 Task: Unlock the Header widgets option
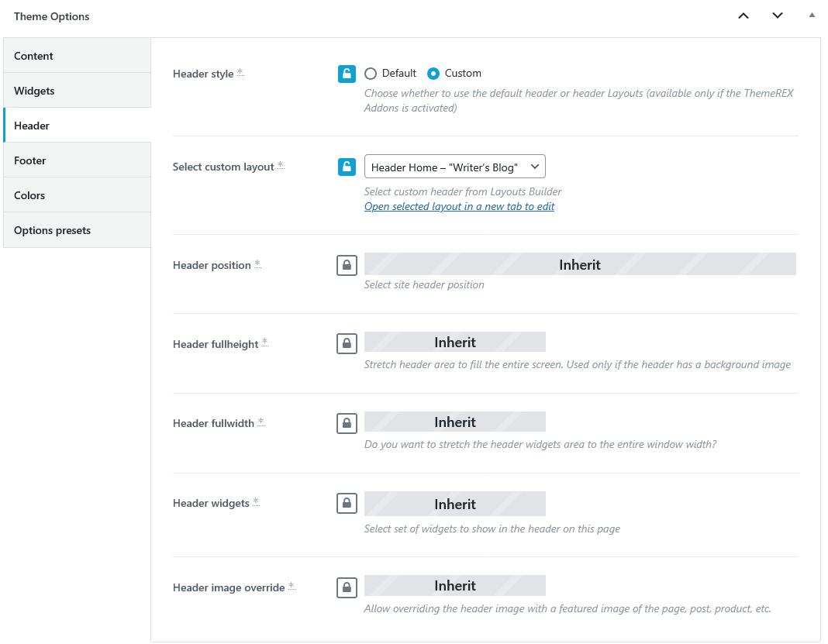tap(347, 503)
